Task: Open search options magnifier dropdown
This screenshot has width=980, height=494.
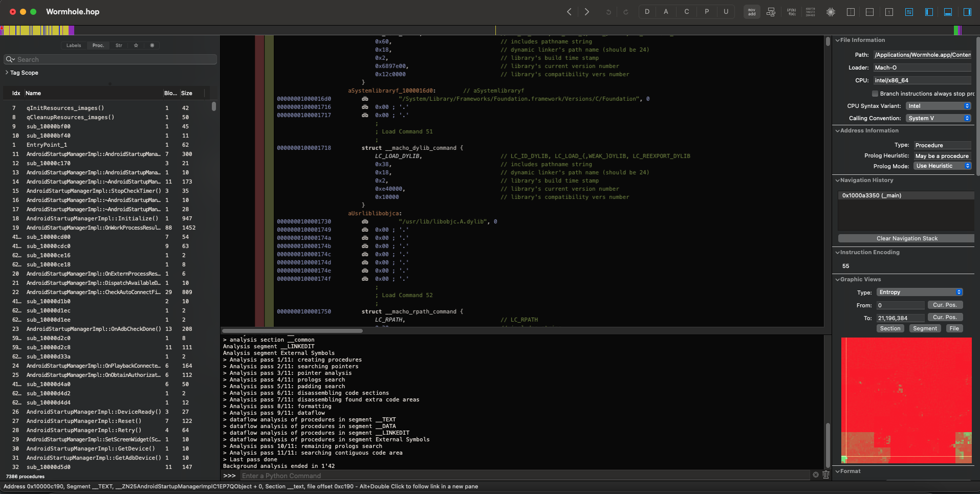Action: (x=10, y=59)
